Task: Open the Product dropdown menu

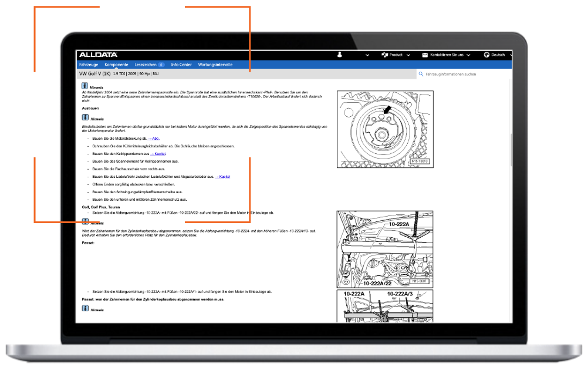Action: point(397,55)
